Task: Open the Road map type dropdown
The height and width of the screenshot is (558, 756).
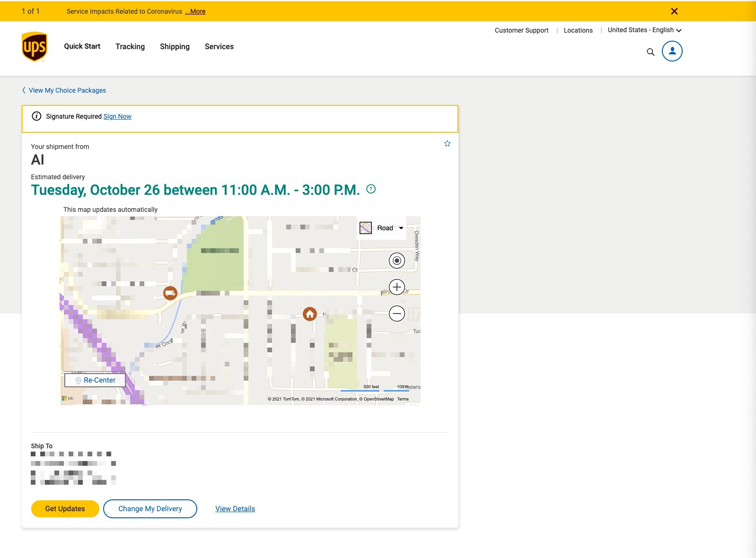Action: click(382, 228)
